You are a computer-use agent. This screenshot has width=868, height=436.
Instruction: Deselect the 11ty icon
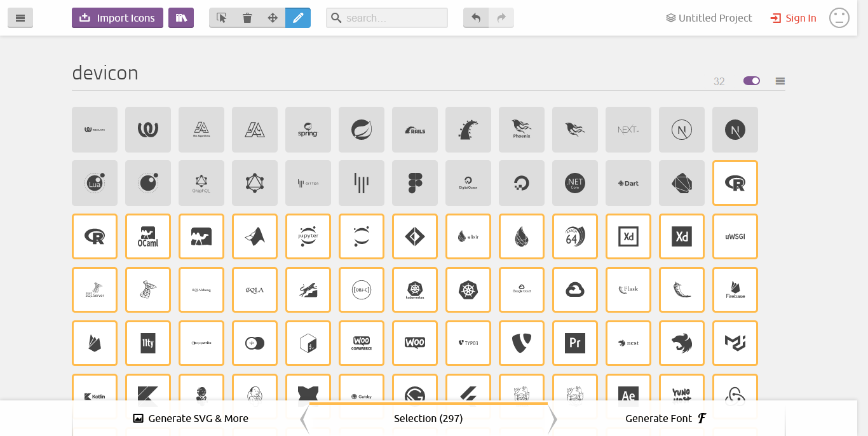click(x=148, y=343)
